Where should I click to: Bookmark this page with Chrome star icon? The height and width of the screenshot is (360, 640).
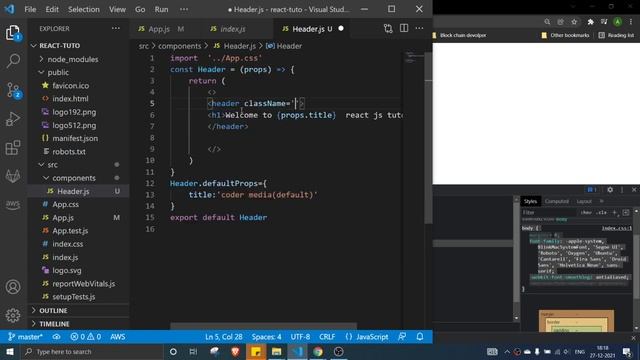[574, 22]
